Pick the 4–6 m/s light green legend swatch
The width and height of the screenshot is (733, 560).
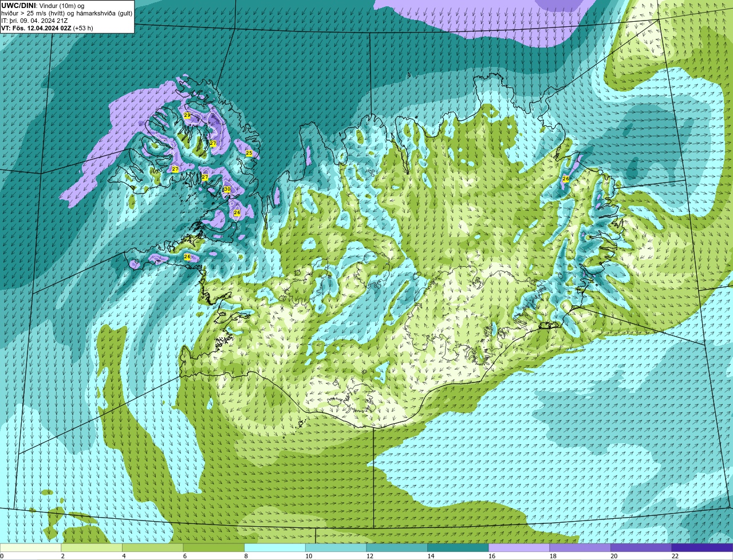[x=152, y=547]
